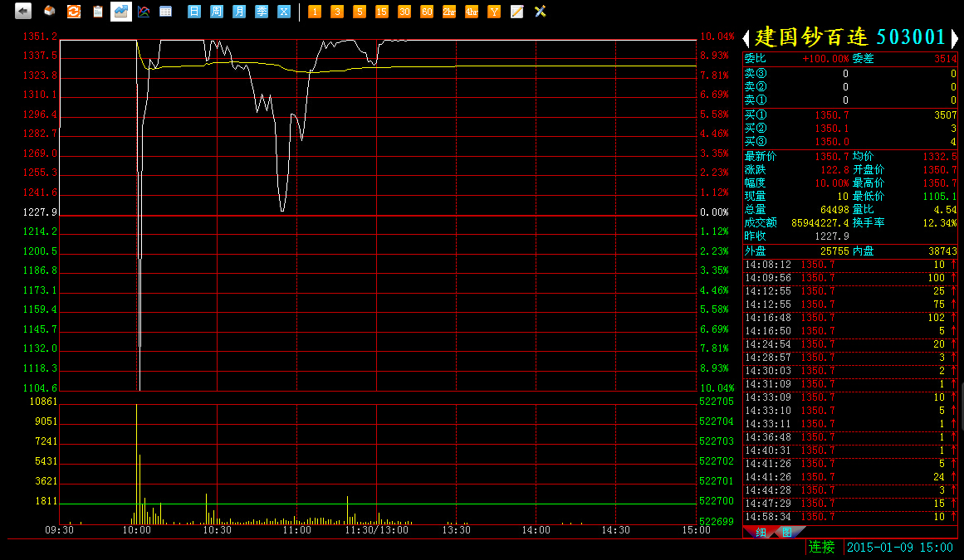Screen dimensions: 964x560
Task: Click the 外盘 25755 value
Action: tap(834, 251)
